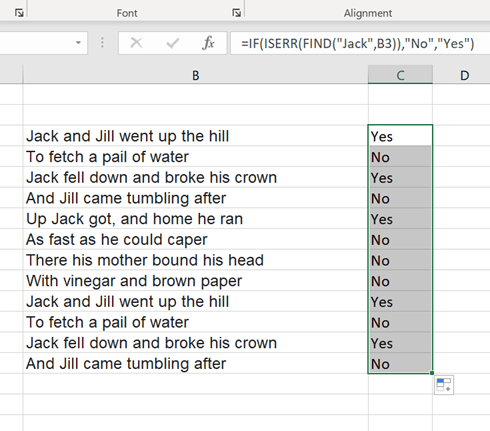This screenshot has width=490, height=431.
Task: Confirm formula with the checkmark icon
Action: (172, 43)
